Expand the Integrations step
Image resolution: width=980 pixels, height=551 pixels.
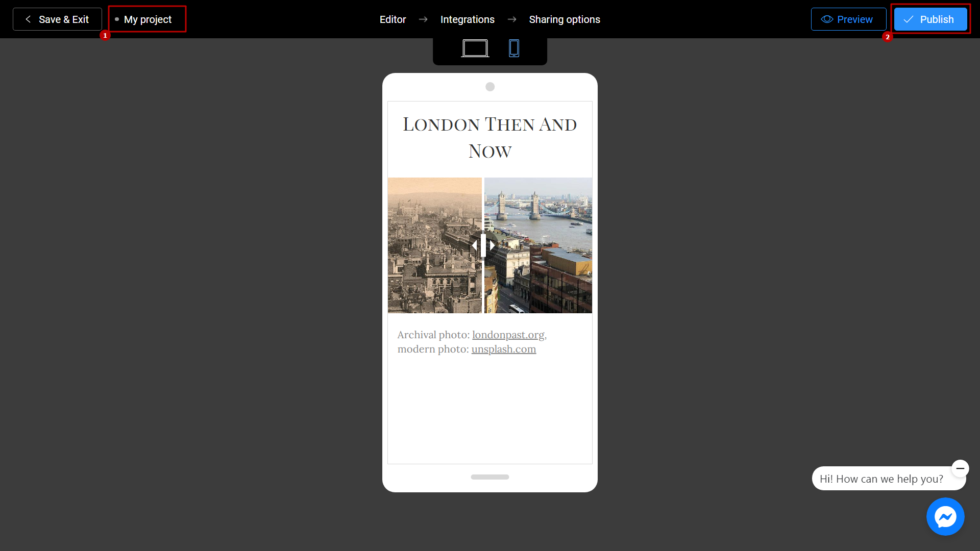(x=467, y=19)
